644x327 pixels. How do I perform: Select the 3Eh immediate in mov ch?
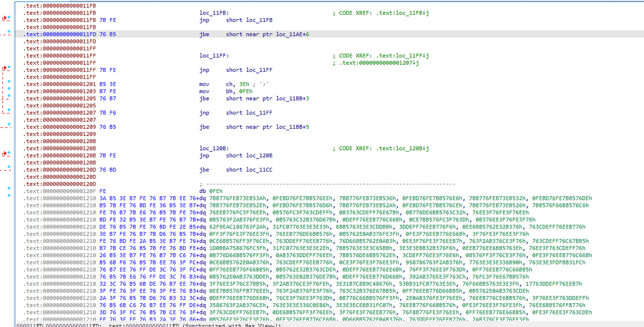coord(246,84)
